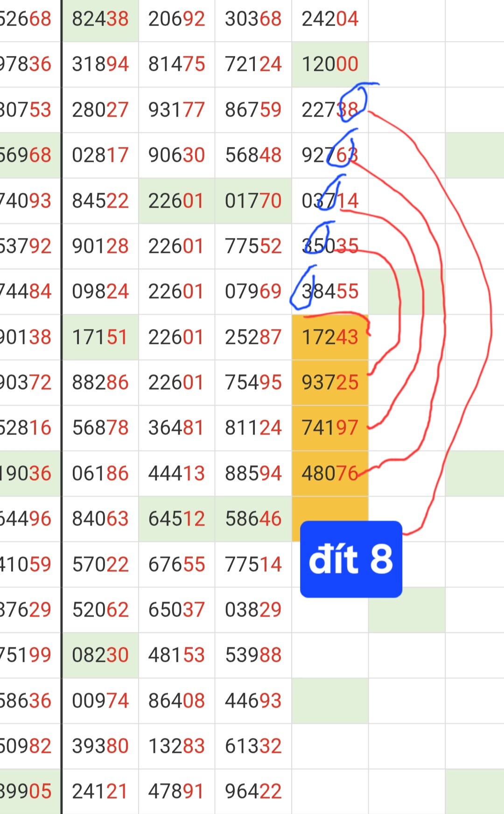Viewport: 504px width, 814px height.
Task: Select the cell with number 67655
Action: 177,564
